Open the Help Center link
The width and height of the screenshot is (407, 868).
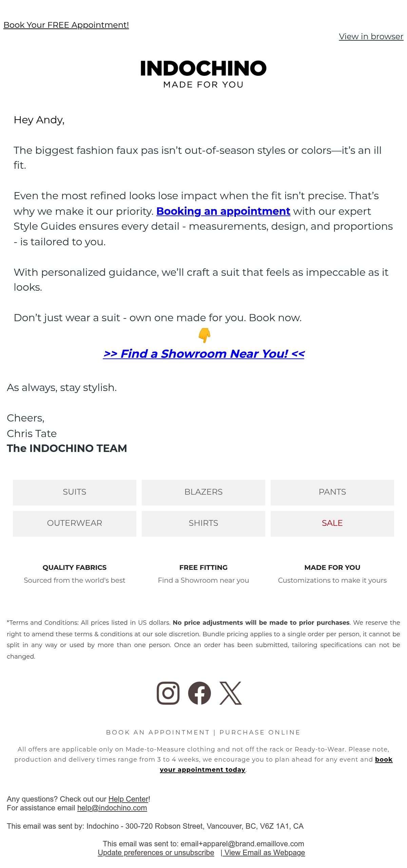point(129,799)
